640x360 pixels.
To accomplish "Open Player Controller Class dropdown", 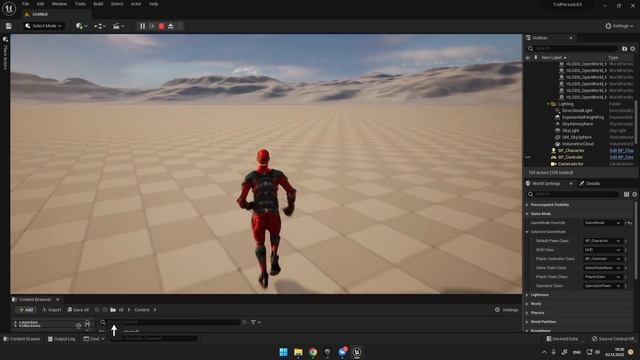I will click(x=602, y=259).
